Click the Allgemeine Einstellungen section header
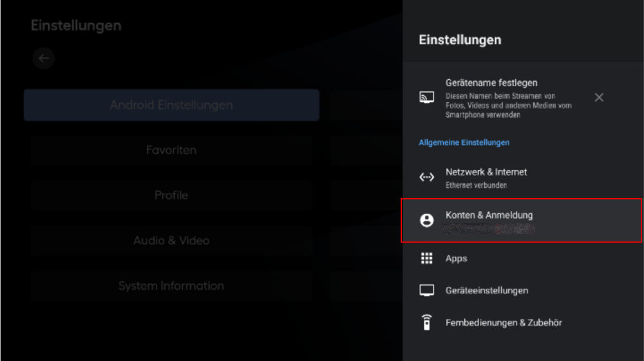Image resolution: width=644 pixels, height=361 pixels. [x=464, y=142]
